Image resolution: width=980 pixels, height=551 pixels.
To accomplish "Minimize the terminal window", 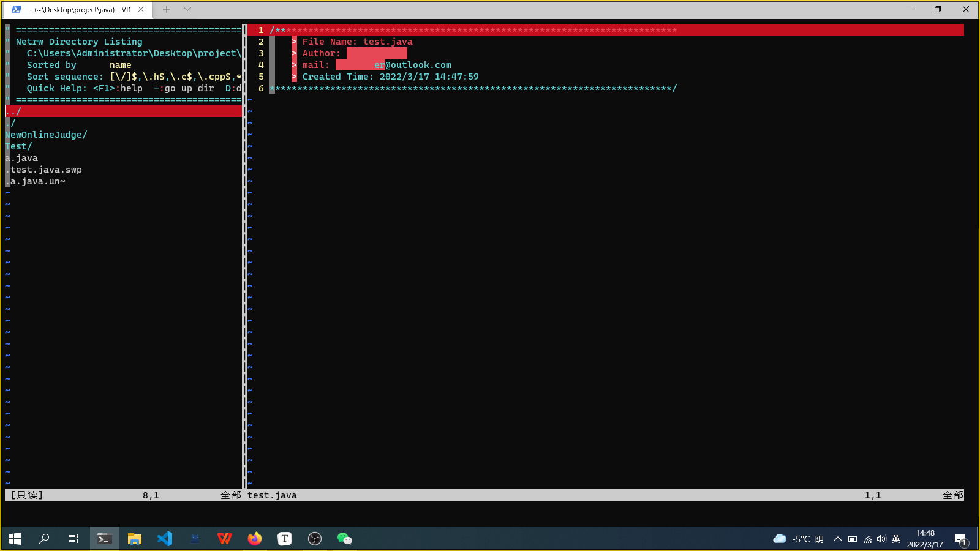I will click(910, 9).
